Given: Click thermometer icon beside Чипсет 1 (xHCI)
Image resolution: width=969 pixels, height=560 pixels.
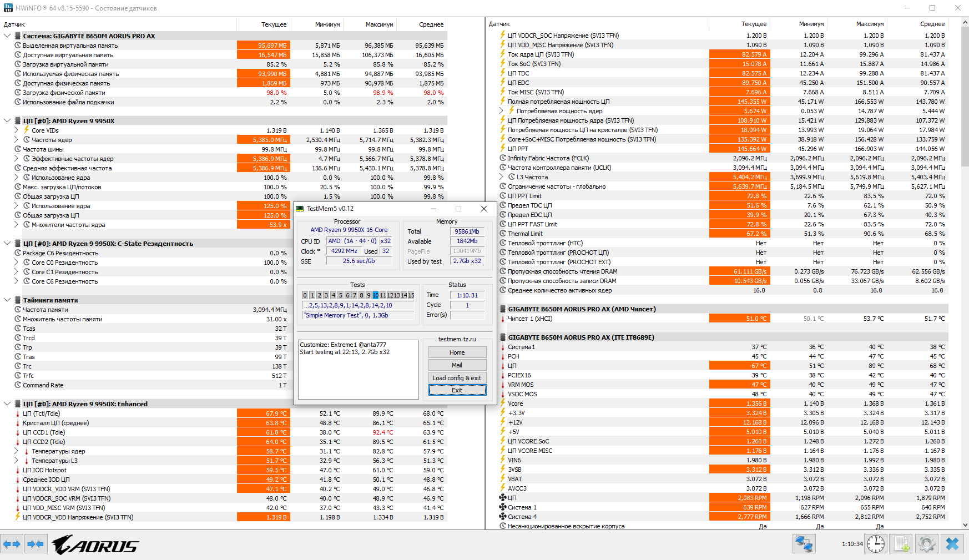Looking at the screenshot, I should (x=503, y=319).
